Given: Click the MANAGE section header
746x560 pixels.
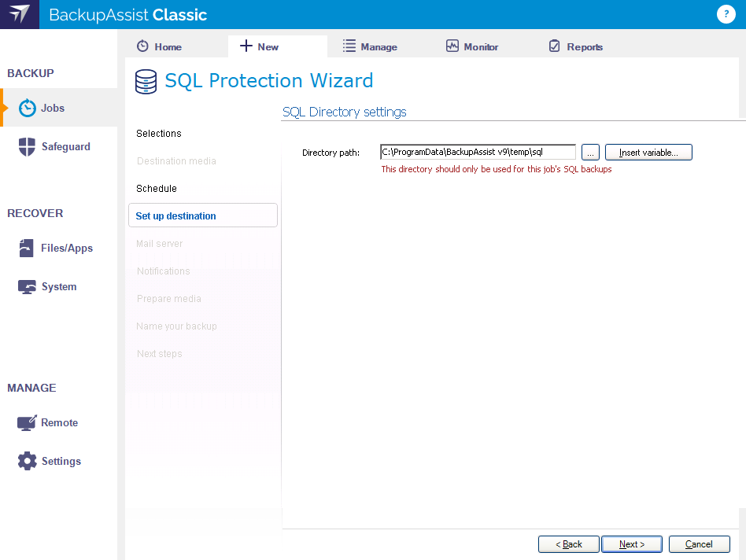Looking at the screenshot, I should (x=32, y=388).
